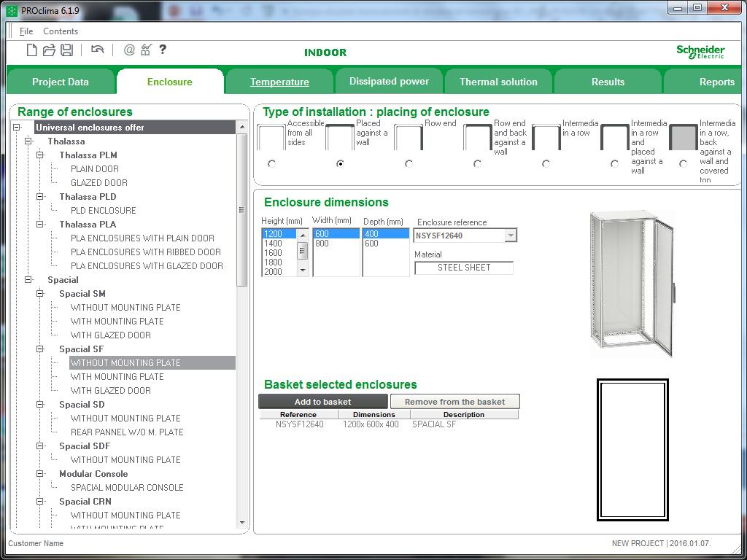Select 'Placed against a wall' radio button

click(340, 163)
